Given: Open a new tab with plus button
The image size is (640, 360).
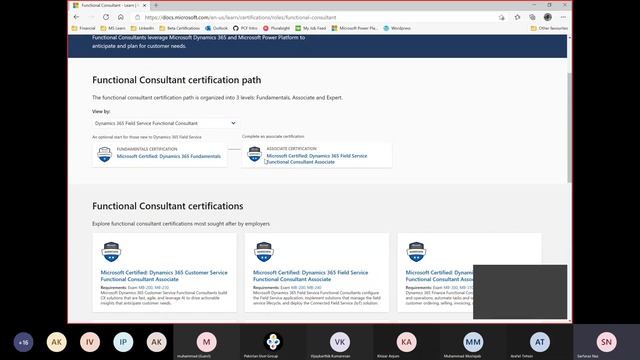Looking at the screenshot, I should 156,5.
